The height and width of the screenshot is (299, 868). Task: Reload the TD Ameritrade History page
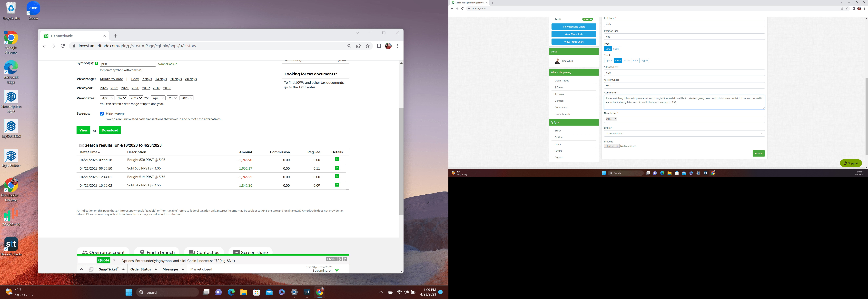pyautogui.click(x=63, y=46)
